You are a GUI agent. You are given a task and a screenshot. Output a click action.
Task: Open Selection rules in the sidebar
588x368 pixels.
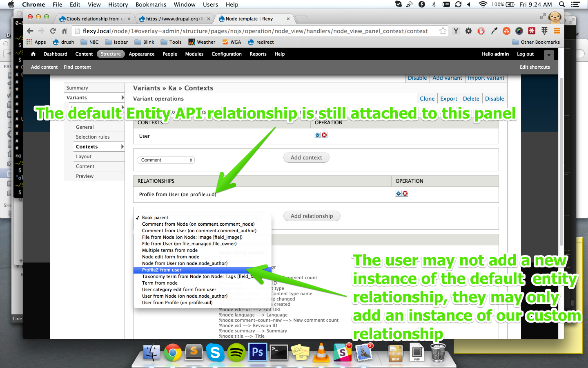tap(93, 137)
